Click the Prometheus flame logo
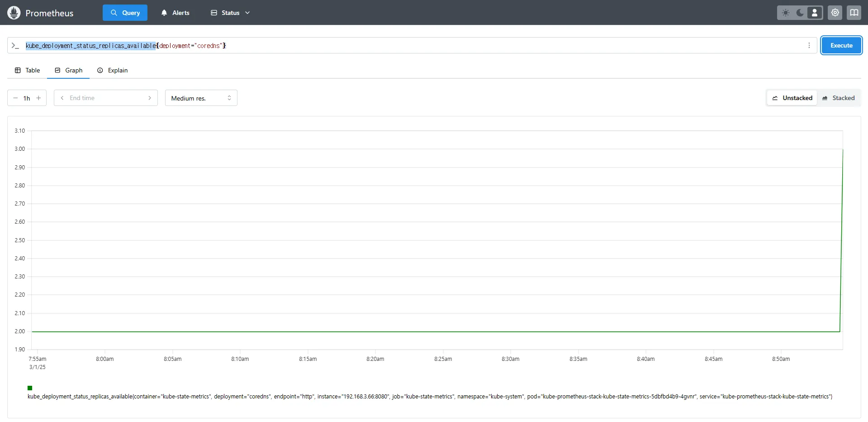Screen dimensions: 868x422 pyautogui.click(x=14, y=13)
